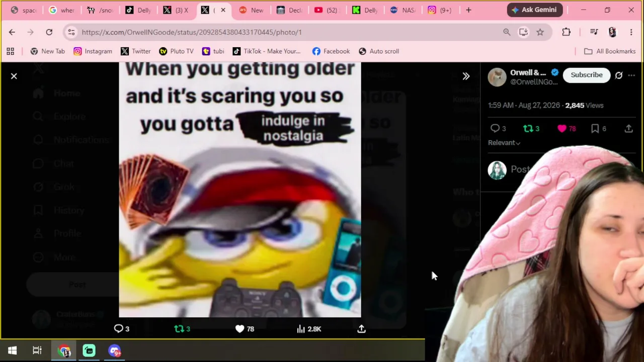
Task: Go back with the browser back arrow
Action: [12, 32]
